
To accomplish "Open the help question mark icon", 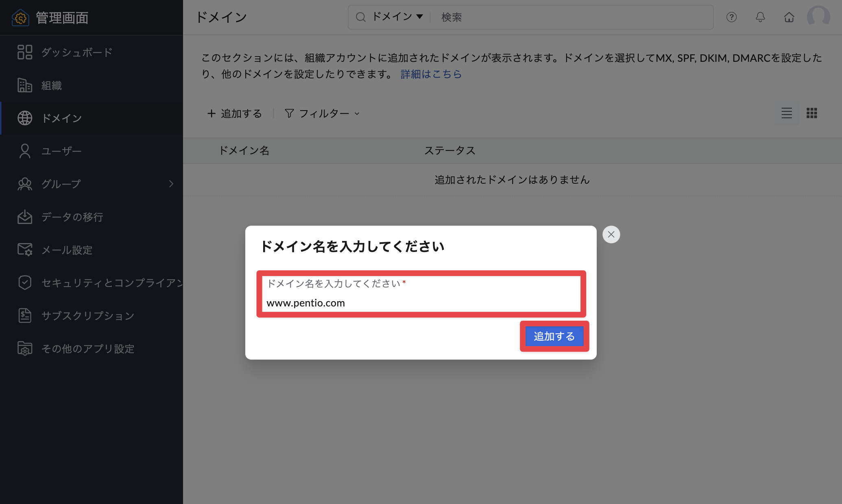I will point(731,17).
